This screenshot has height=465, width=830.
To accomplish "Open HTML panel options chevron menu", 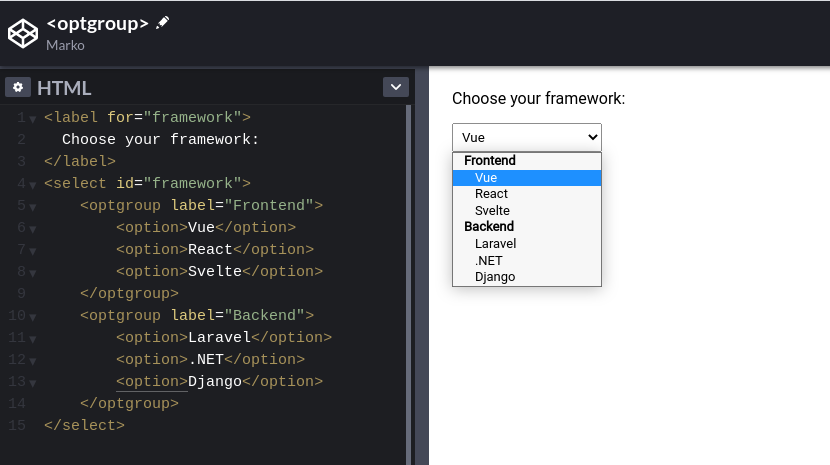I will [396, 87].
